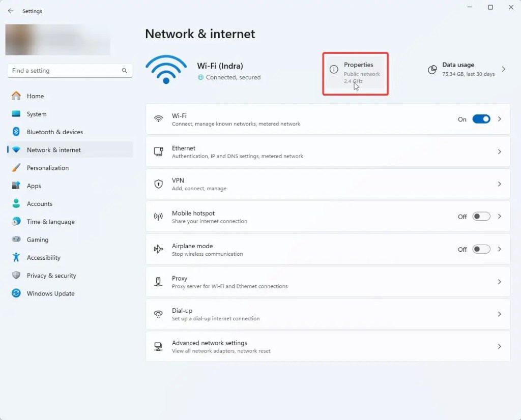Screen dimensions: 521x420
Task: Enable the Mobile hotspot switch
Action: [x=481, y=217]
